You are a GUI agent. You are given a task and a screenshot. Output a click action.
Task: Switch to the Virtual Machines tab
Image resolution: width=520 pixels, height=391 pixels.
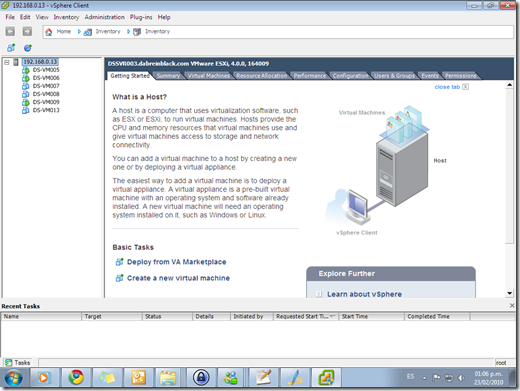click(x=209, y=76)
